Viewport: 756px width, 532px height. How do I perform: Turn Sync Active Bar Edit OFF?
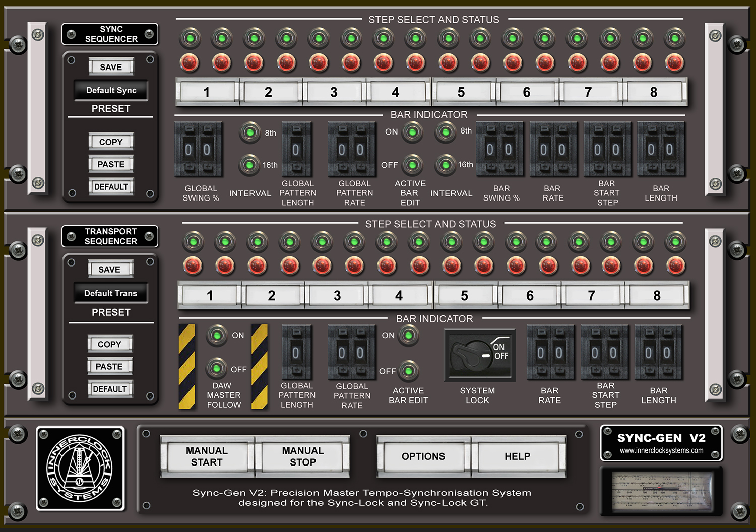pos(413,165)
